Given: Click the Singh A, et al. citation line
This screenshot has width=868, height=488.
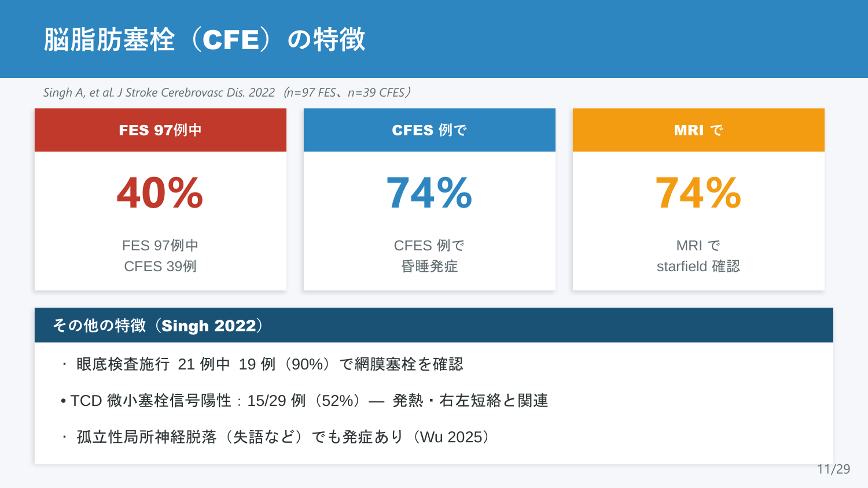Looking at the screenshot, I should (227, 93).
